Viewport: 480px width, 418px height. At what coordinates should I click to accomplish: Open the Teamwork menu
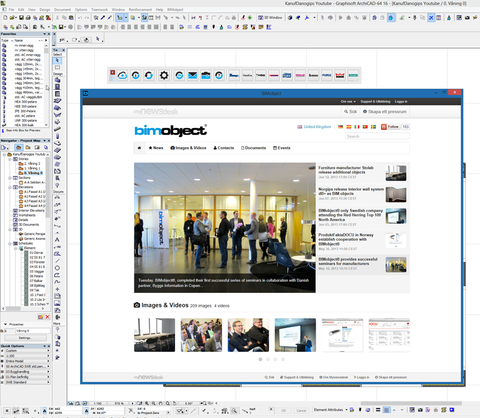click(99, 10)
